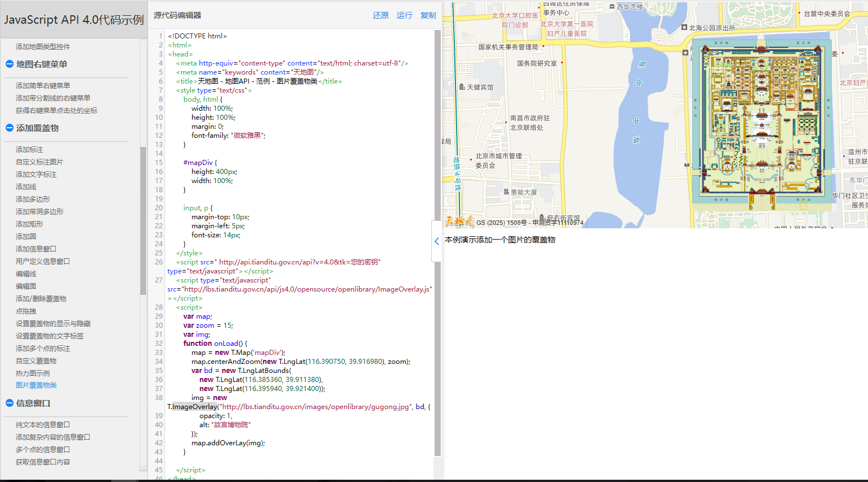Click the 国务院研究室 map label
Screen dimensions: 868x482
point(537,63)
